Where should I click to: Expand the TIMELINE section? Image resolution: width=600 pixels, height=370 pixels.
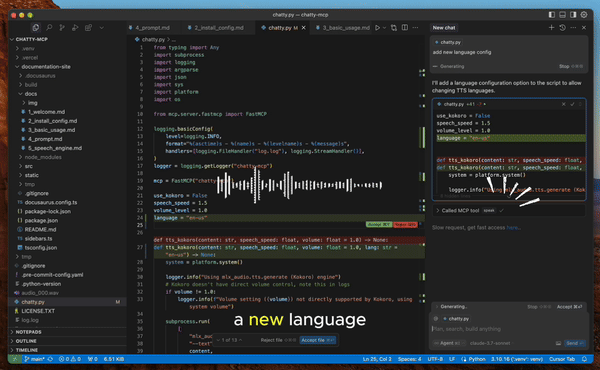coord(67,350)
